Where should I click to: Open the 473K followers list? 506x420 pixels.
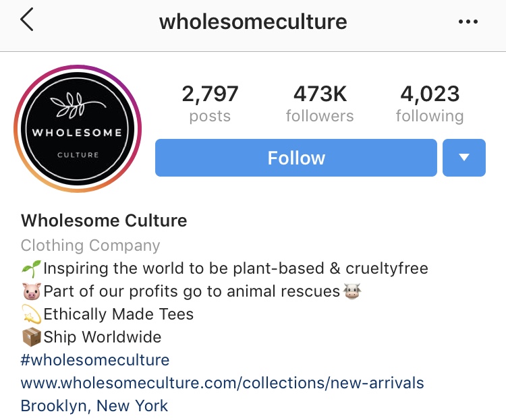click(320, 103)
